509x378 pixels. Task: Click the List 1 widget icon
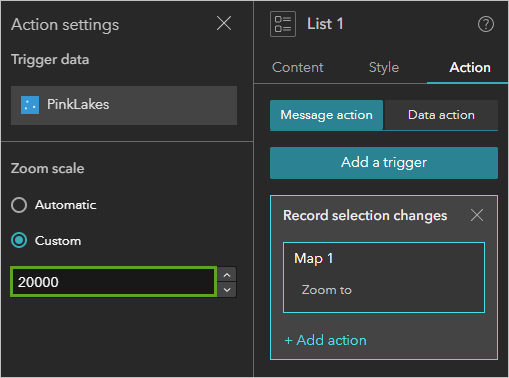point(283,24)
